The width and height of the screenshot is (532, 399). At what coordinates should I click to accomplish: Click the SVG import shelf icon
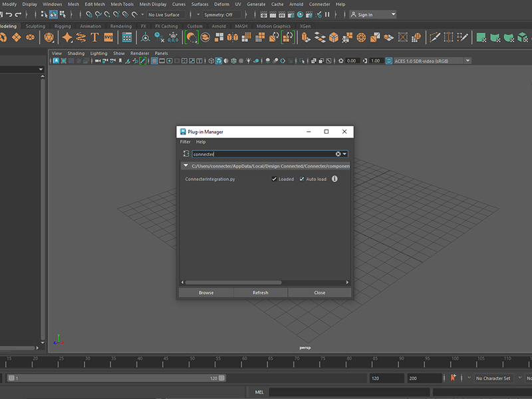(108, 37)
